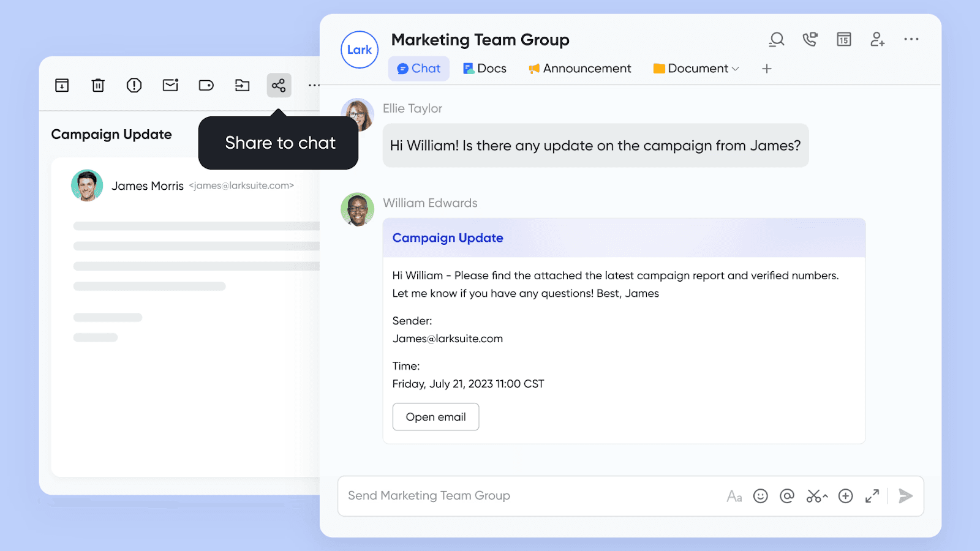
Task: Open attachment options with the circled plus
Action: [846, 496]
